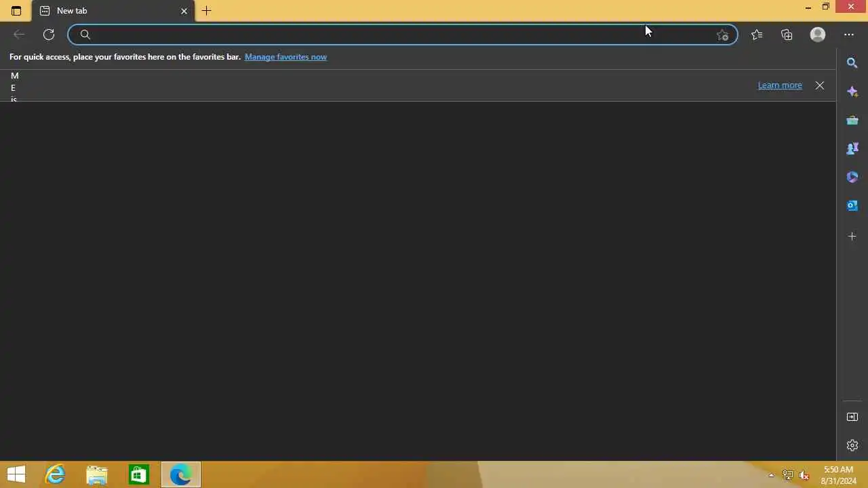Viewport: 868px width, 488px height.
Task: Open volume tray icon
Action: tap(804, 475)
